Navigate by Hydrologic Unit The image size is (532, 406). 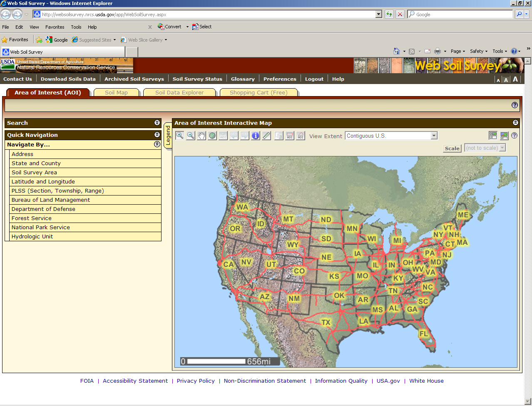pyautogui.click(x=85, y=236)
